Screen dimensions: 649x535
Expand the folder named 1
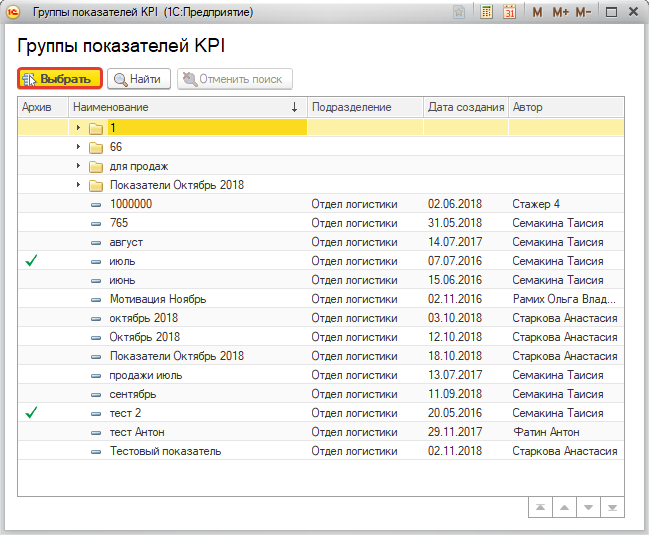point(78,127)
